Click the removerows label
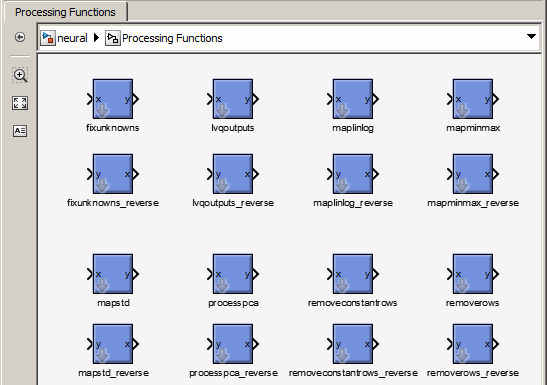This screenshot has width=547, height=385. [472, 303]
